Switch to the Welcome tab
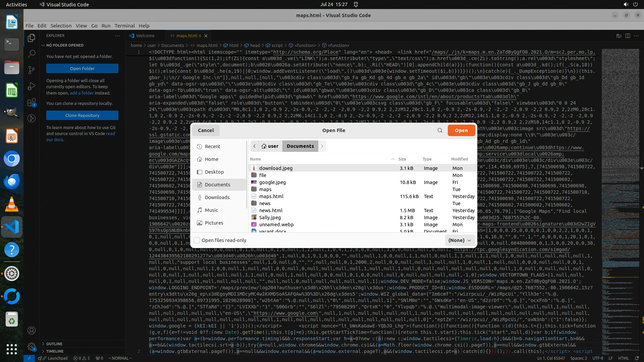 tap(145, 36)
